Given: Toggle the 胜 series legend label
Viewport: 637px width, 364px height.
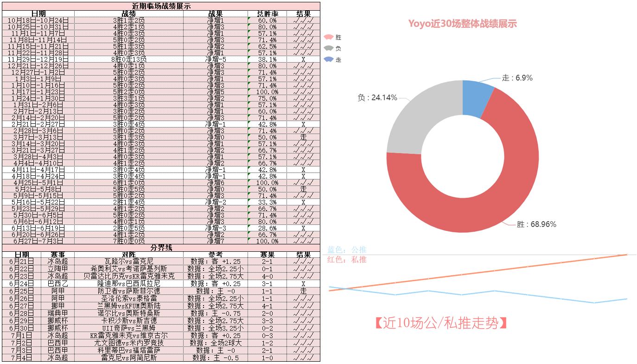Looking at the screenshot, I should [x=338, y=37].
